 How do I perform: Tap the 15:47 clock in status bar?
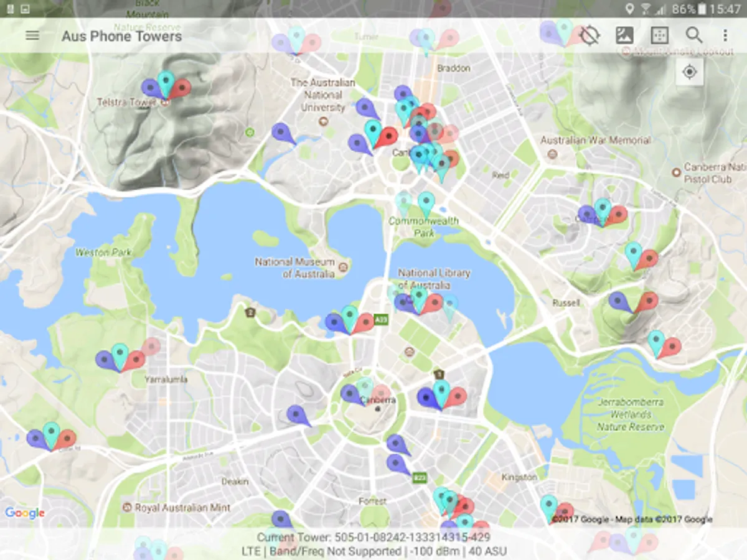(x=726, y=9)
